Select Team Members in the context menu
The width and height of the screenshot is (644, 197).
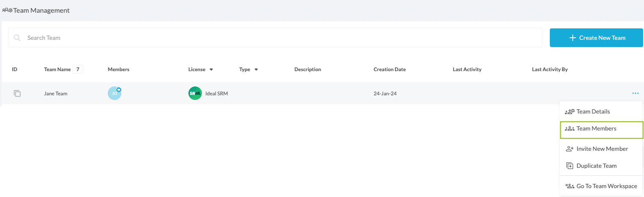click(x=596, y=128)
